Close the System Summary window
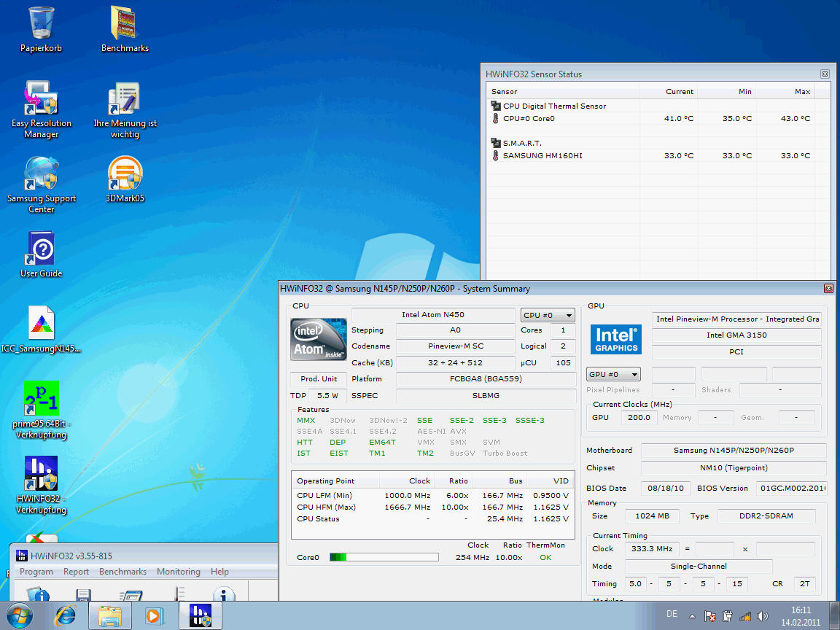Viewport: 840px width, 630px height. tap(828, 289)
